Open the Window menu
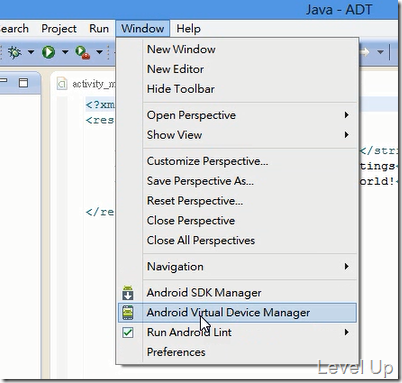 click(x=143, y=29)
